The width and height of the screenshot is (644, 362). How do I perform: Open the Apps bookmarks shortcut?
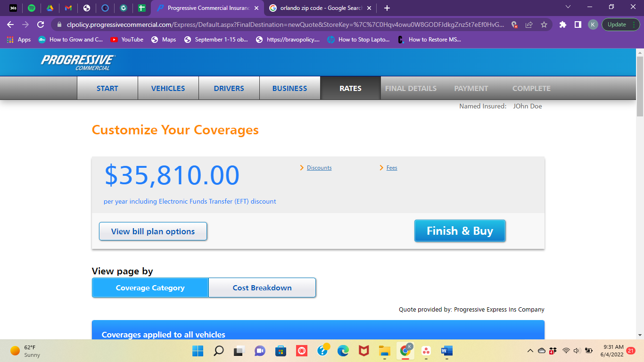(19, 40)
